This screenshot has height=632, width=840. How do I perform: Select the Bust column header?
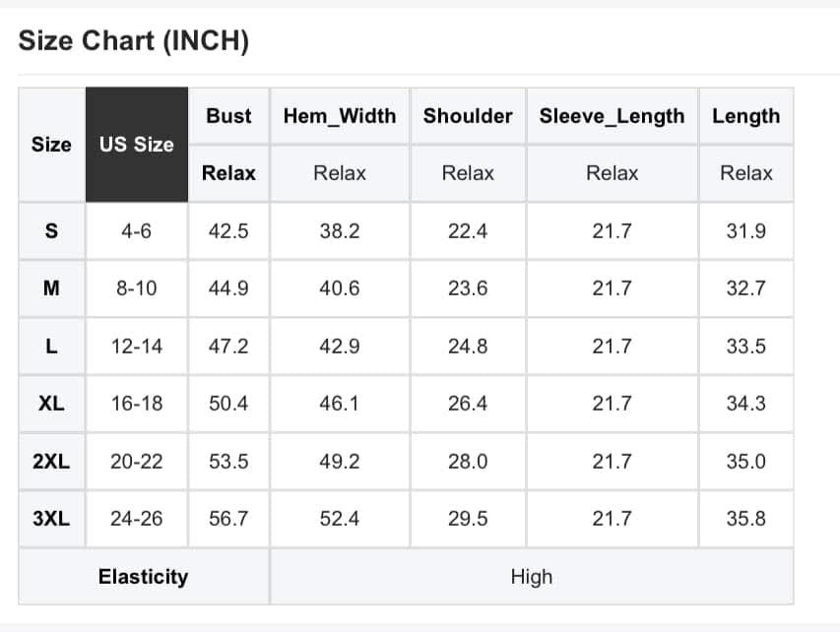click(228, 116)
